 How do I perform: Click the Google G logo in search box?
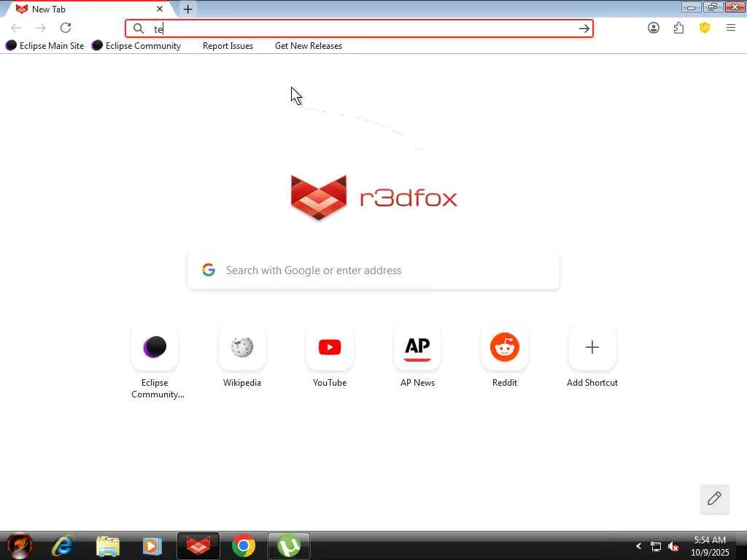point(208,270)
